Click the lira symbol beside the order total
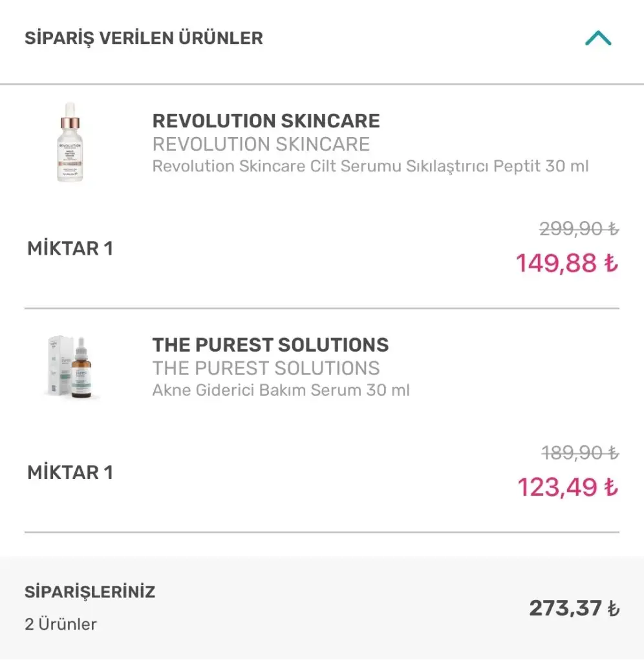The image size is (644, 662). (613, 609)
